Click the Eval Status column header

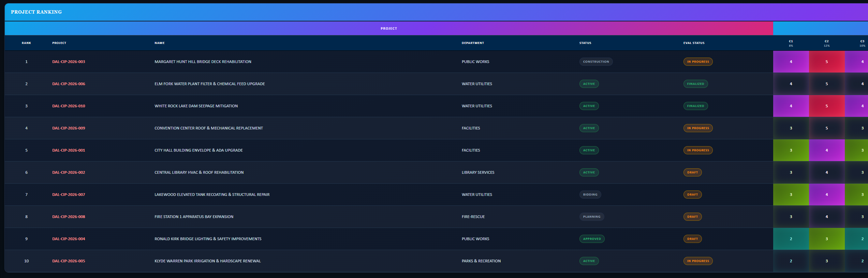click(x=694, y=43)
